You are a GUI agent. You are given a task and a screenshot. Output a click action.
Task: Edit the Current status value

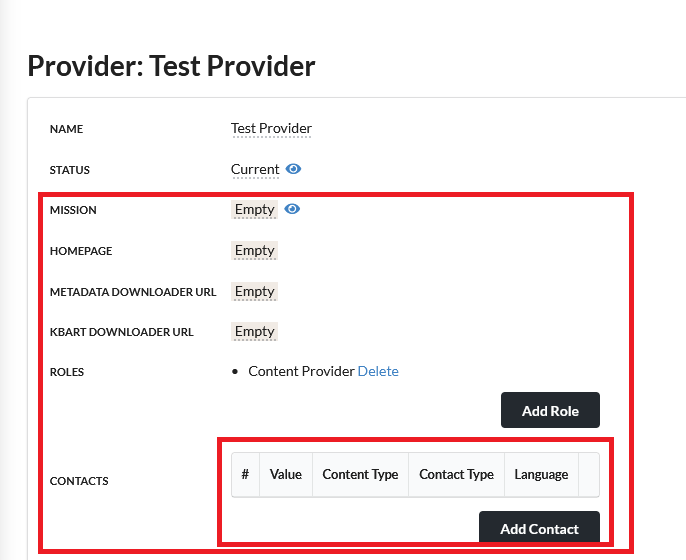tap(255, 169)
